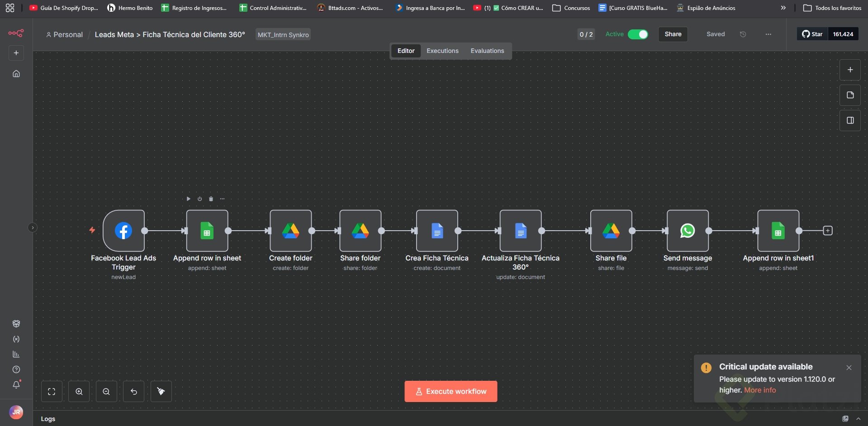Open the workflow three-dots options menu

[768, 34]
